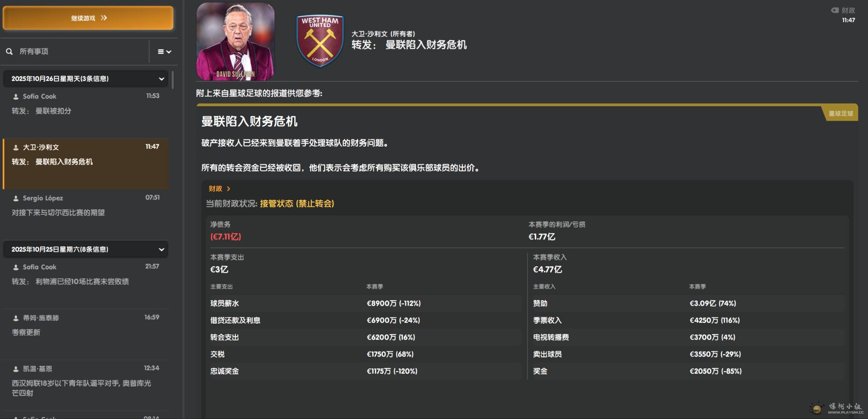Screen dimensions: 868x419
Task: Select the 交税 expense row
Action: (365, 354)
